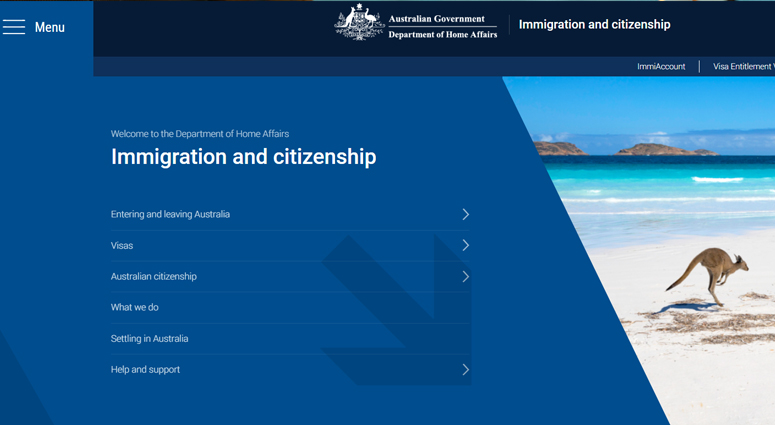Expand the Visas chevron arrow
The image size is (775, 425).
465,245
